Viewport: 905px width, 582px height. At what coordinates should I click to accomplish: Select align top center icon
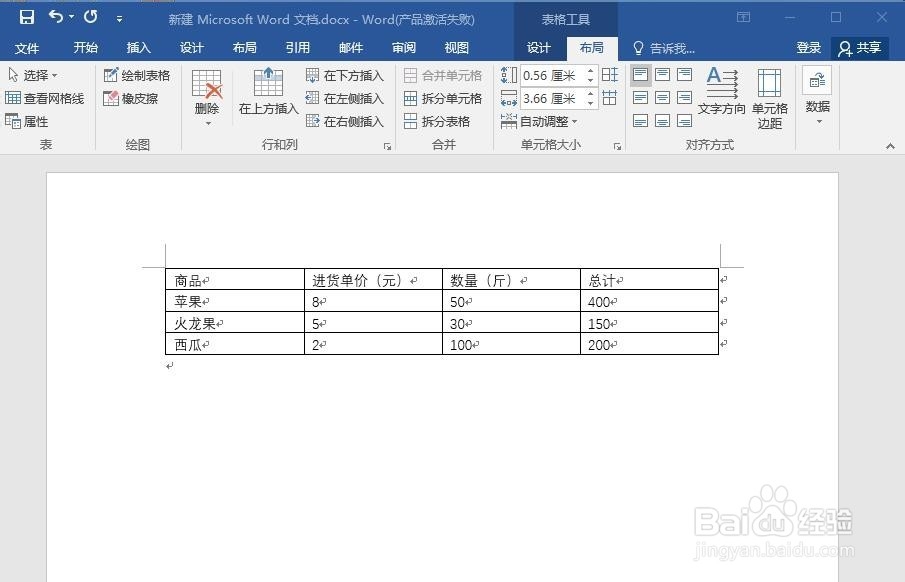pyautogui.click(x=663, y=74)
